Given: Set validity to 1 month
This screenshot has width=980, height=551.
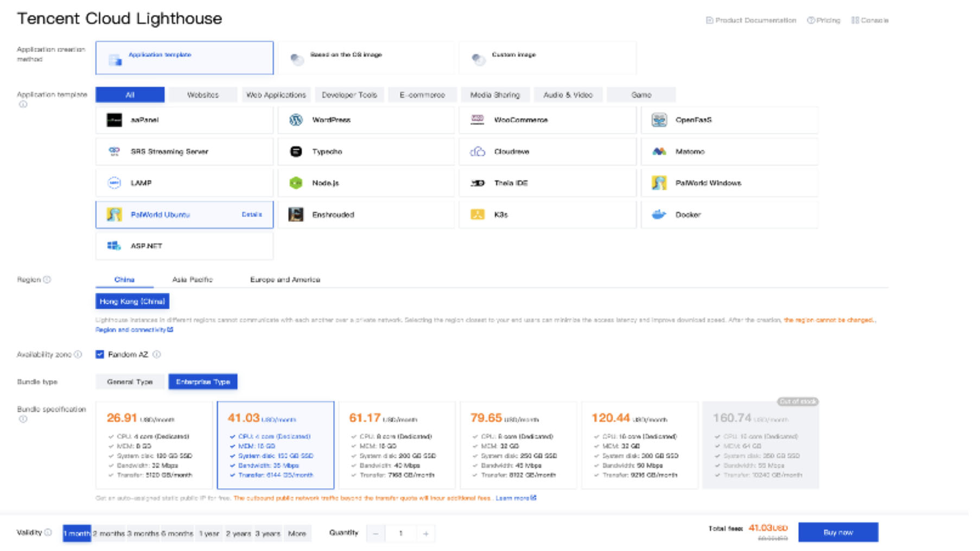Looking at the screenshot, I should pyautogui.click(x=77, y=533).
